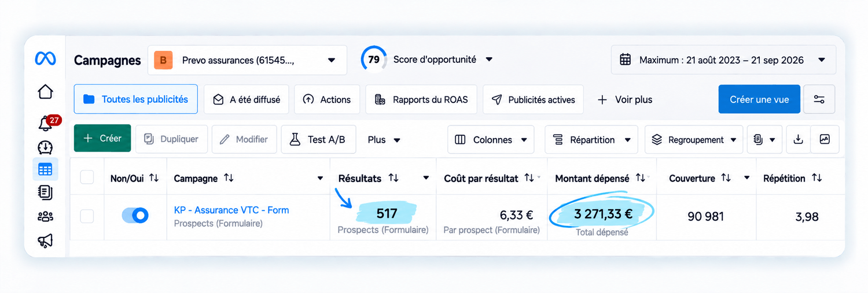Select the campaigns table grid icon
Viewport: 868px width, 293px height.
45,169
